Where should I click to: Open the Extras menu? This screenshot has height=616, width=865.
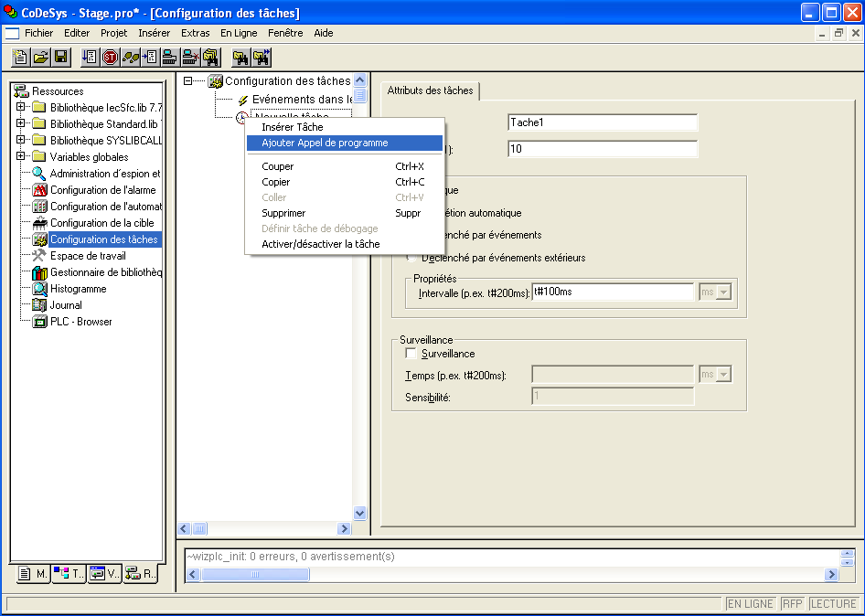(196, 33)
